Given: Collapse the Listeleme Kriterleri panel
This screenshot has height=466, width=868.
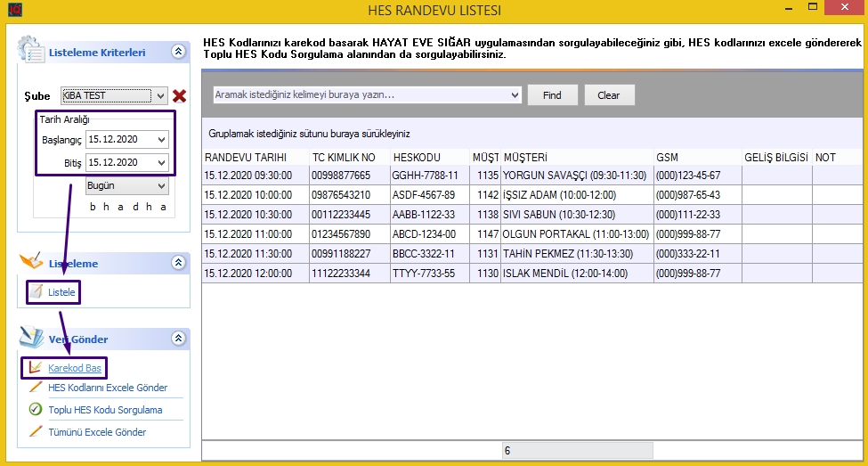Looking at the screenshot, I should pyautogui.click(x=178, y=52).
